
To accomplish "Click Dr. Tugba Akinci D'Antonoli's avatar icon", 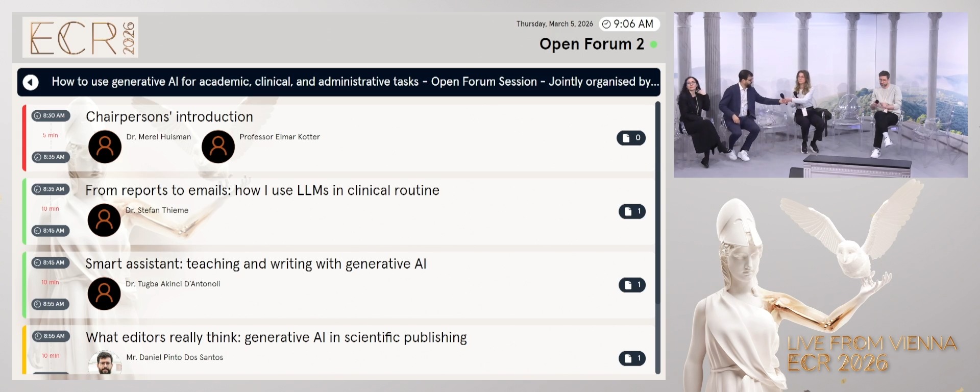I will click(x=104, y=293).
